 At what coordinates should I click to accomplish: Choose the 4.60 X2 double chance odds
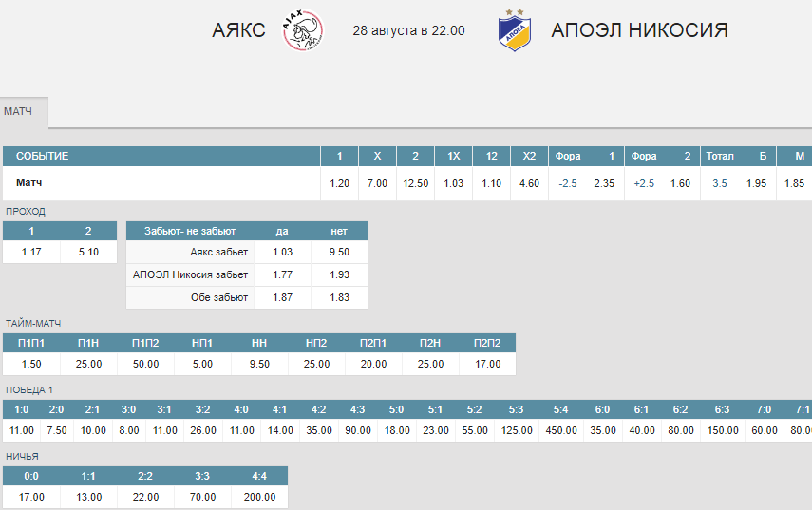coord(529,183)
